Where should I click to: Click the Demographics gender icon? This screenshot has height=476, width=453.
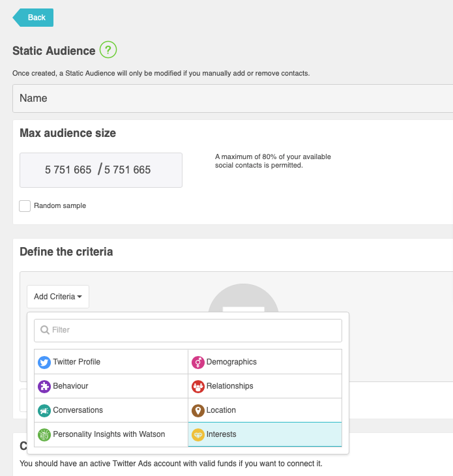(x=198, y=362)
